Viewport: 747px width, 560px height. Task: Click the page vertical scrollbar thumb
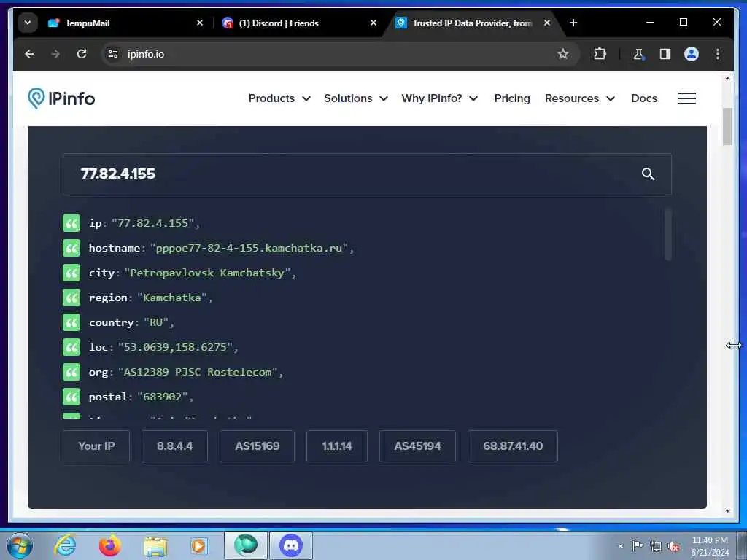coord(727,126)
